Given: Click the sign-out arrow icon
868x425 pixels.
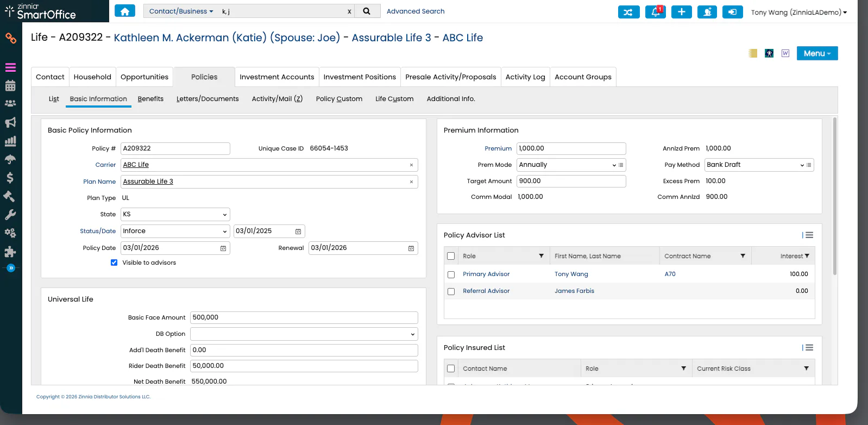Looking at the screenshot, I should point(732,12).
